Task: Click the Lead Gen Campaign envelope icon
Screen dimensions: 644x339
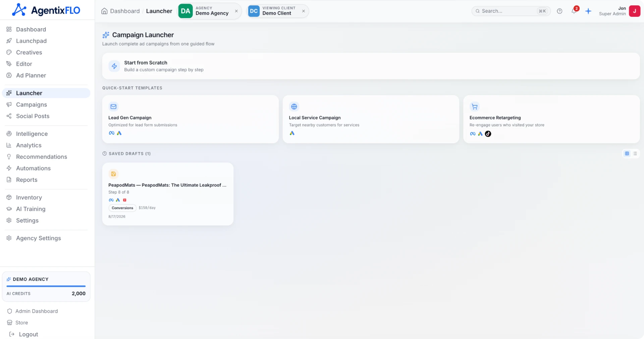Action: pyautogui.click(x=113, y=106)
